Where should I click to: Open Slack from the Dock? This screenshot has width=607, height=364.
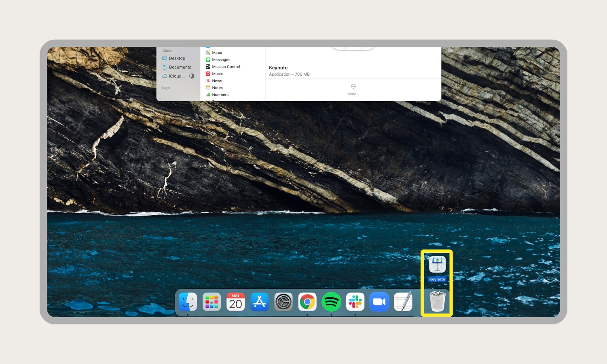coord(355,302)
